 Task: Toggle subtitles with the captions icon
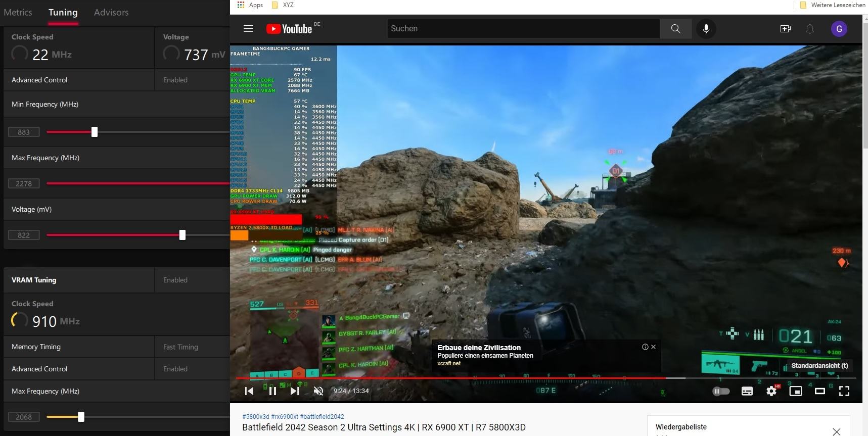pos(747,391)
